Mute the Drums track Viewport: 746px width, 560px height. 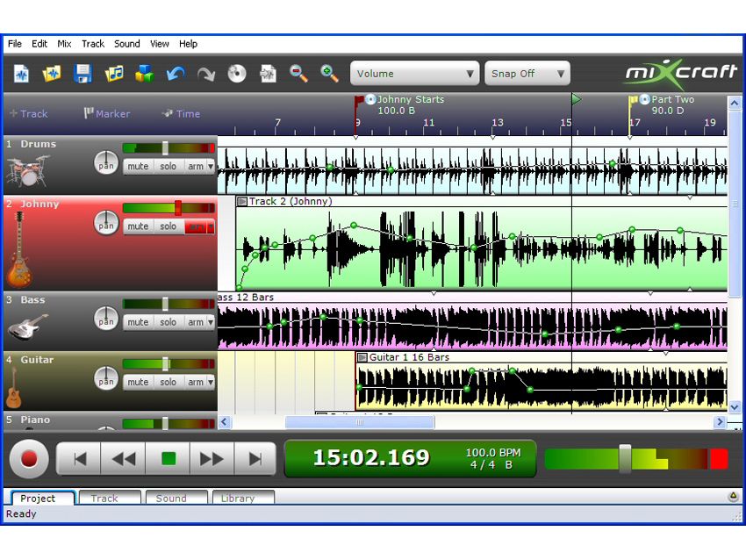(x=138, y=166)
